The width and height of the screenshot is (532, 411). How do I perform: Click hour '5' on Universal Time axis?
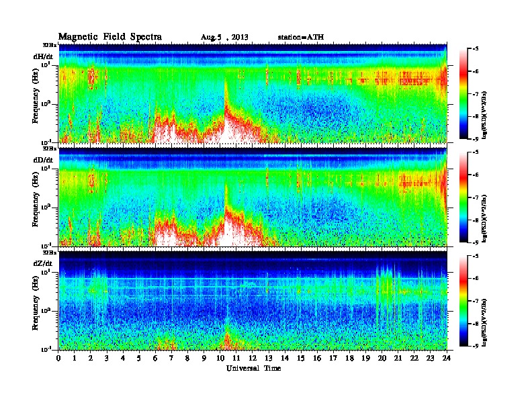[x=139, y=358]
